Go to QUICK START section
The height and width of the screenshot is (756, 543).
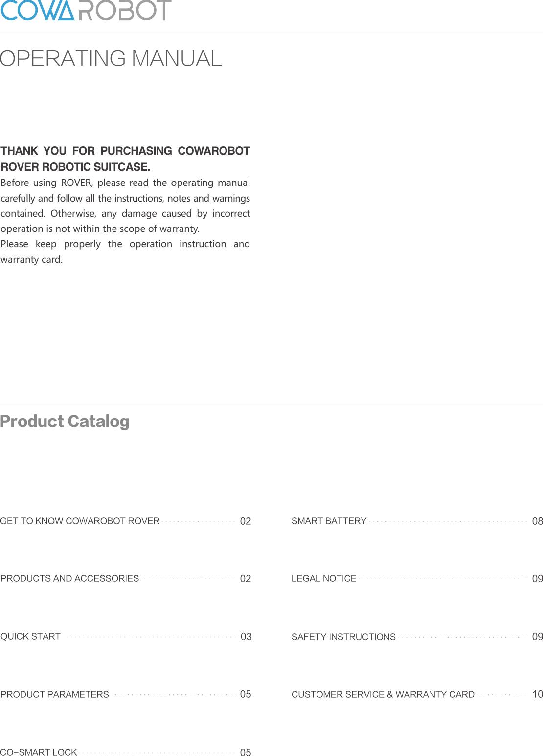(x=126, y=636)
